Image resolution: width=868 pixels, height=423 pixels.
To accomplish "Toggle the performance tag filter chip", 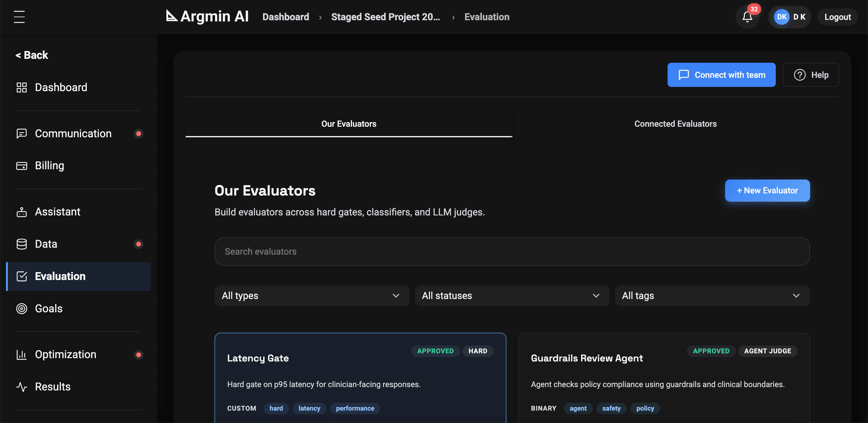I will tap(355, 408).
